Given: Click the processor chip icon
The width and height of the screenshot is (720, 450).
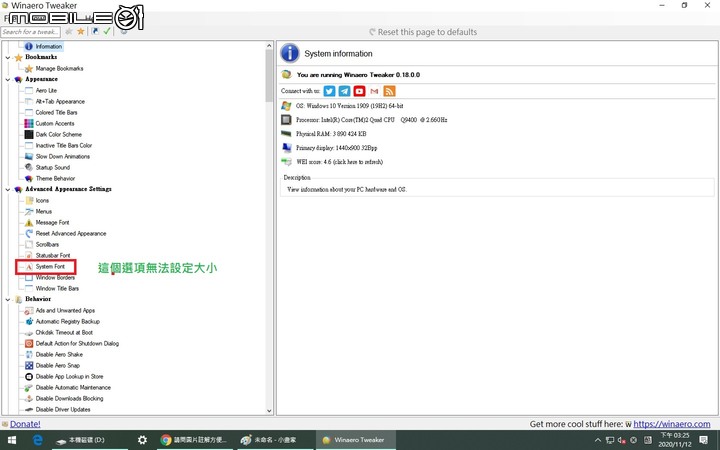Looking at the screenshot, I should [x=287, y=120].
